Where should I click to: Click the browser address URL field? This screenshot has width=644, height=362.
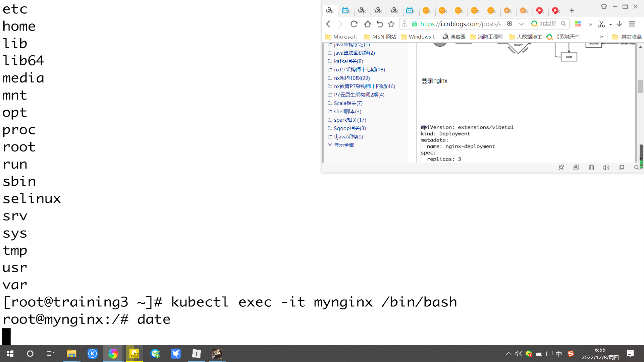tap(460, 24)
